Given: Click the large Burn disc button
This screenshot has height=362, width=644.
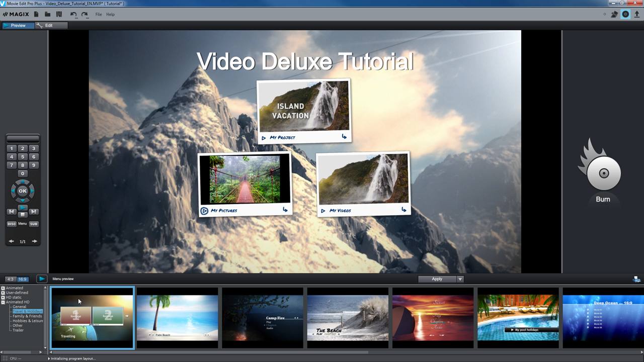Looking at the screenshot, I should [603, 173].
